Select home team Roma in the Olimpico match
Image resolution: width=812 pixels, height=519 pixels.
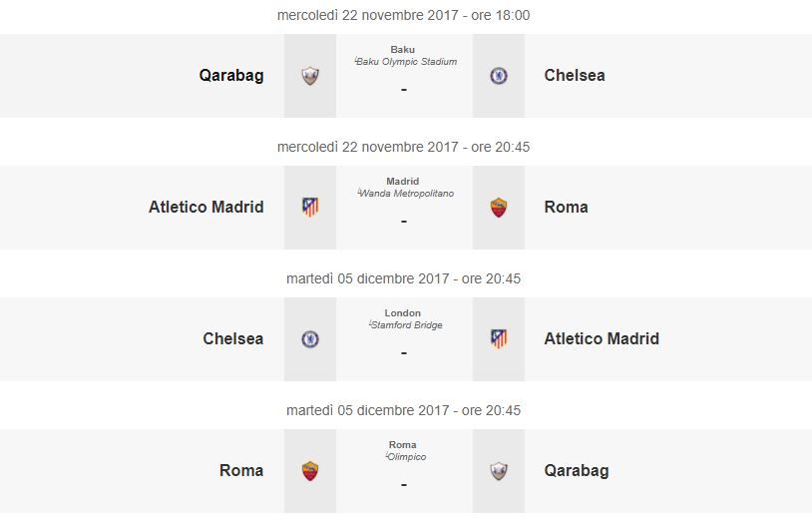coord(241,470)
